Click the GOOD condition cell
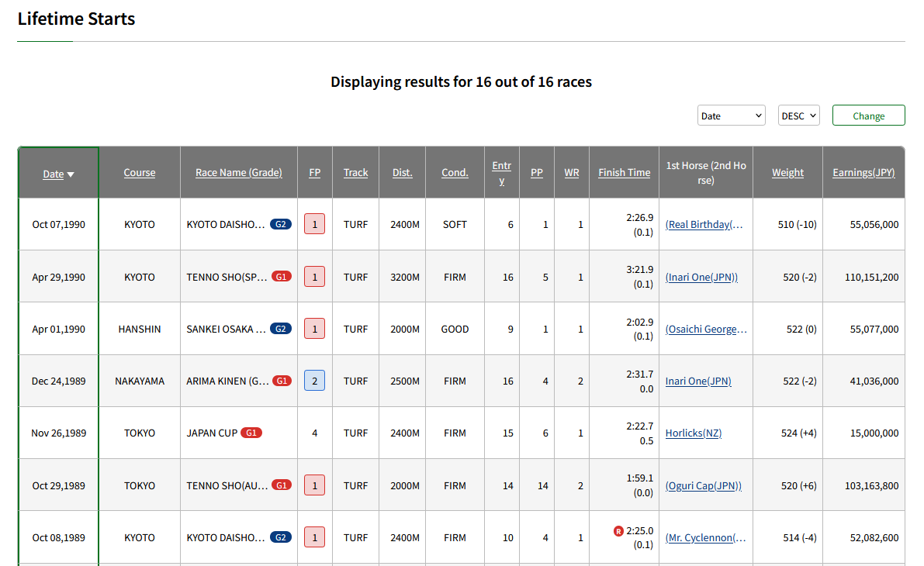The image size is (924, 566). click(455, 330)
